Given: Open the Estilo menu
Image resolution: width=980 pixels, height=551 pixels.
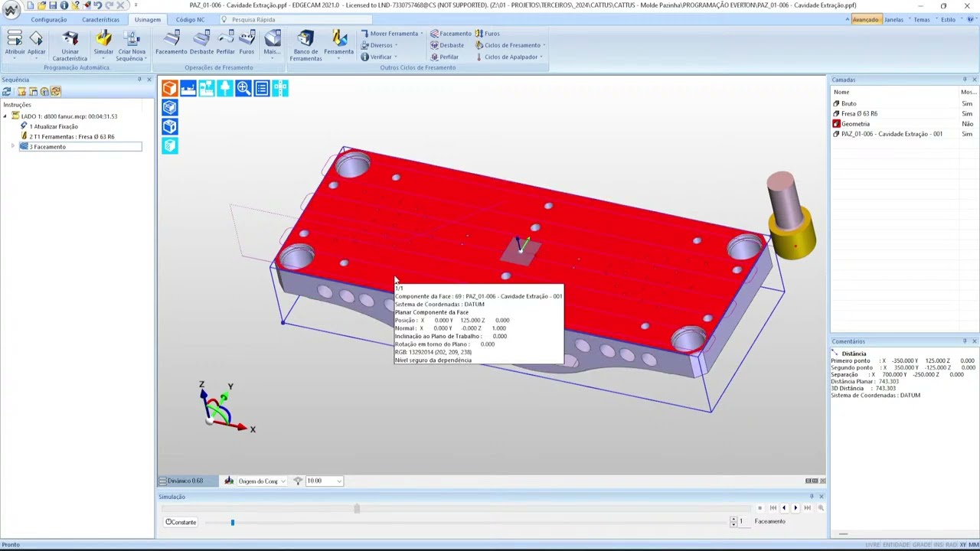Looking at the screenshot, I should [948, 19].
